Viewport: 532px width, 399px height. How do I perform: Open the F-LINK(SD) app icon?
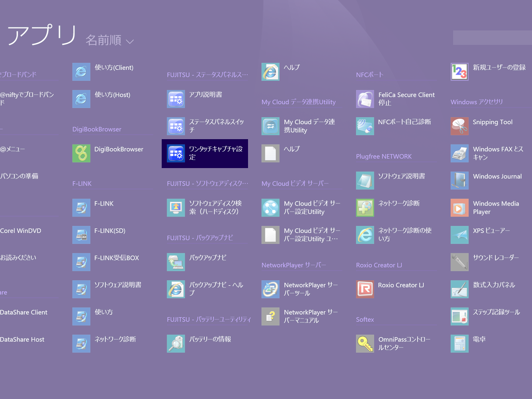pos(81,235)
